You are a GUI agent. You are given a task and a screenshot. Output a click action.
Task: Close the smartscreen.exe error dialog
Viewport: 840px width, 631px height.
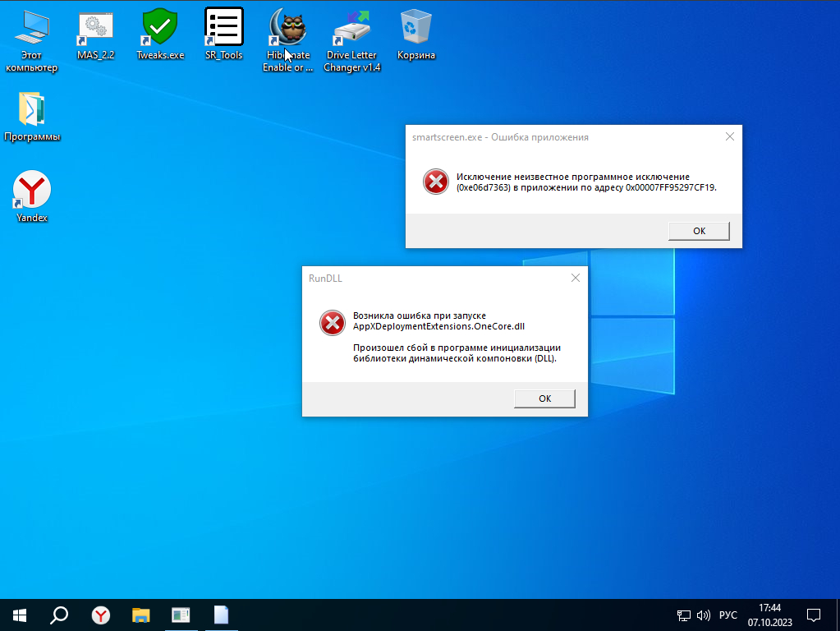(x=730, y=136)
